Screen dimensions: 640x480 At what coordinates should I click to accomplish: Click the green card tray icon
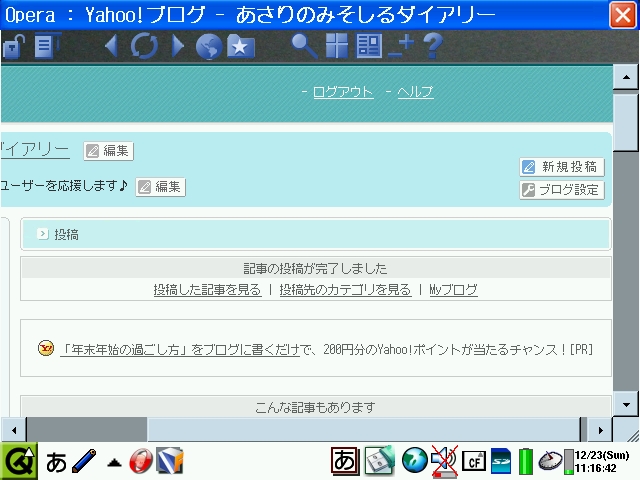click(380, 461)
